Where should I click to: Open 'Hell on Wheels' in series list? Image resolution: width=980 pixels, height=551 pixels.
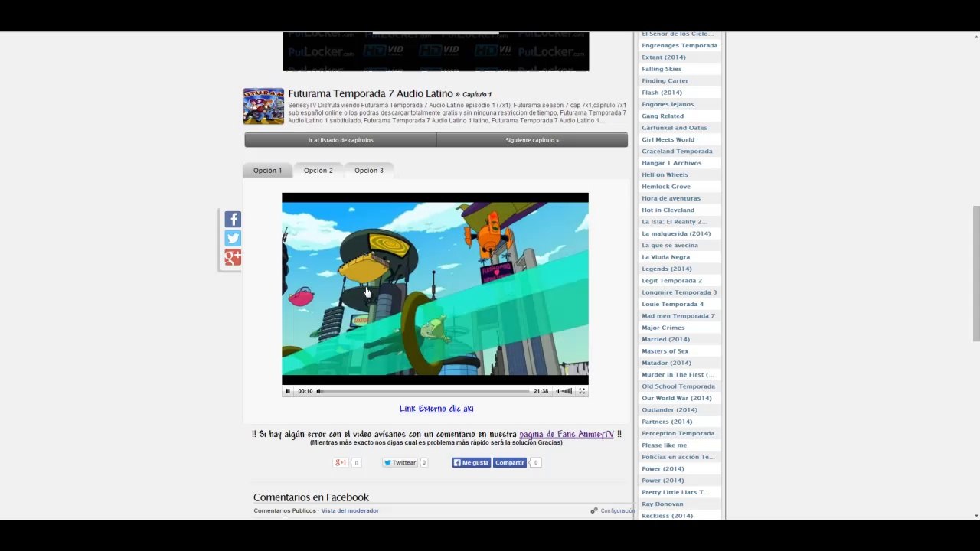(665, 174)
